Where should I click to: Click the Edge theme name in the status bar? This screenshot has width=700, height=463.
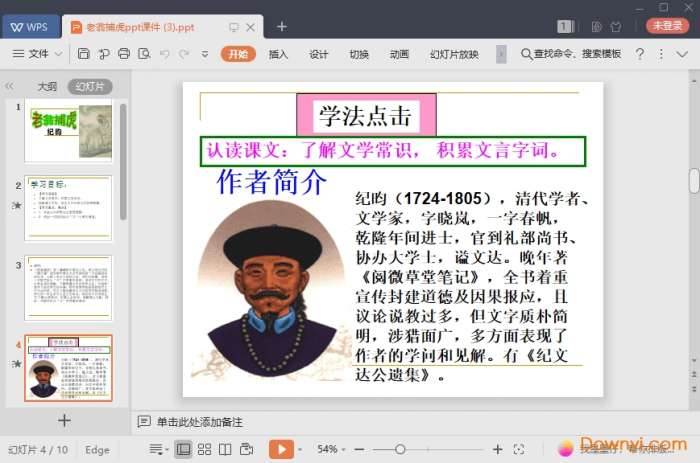[97, 450]
